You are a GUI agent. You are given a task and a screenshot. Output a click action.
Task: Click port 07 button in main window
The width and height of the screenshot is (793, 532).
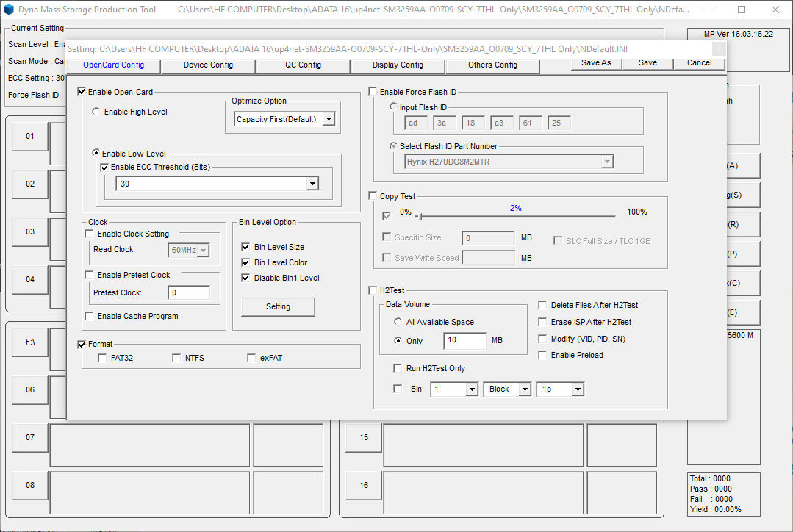click(x=30, y=437)
